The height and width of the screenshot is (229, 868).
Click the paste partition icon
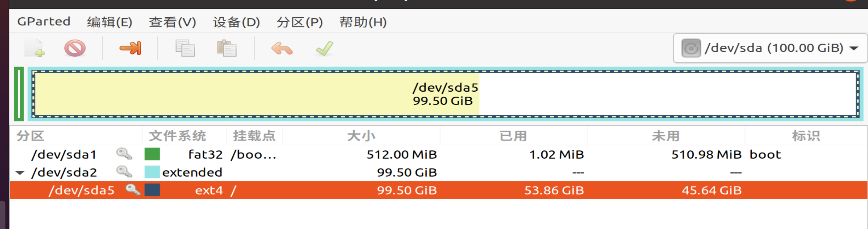[227, 48]
